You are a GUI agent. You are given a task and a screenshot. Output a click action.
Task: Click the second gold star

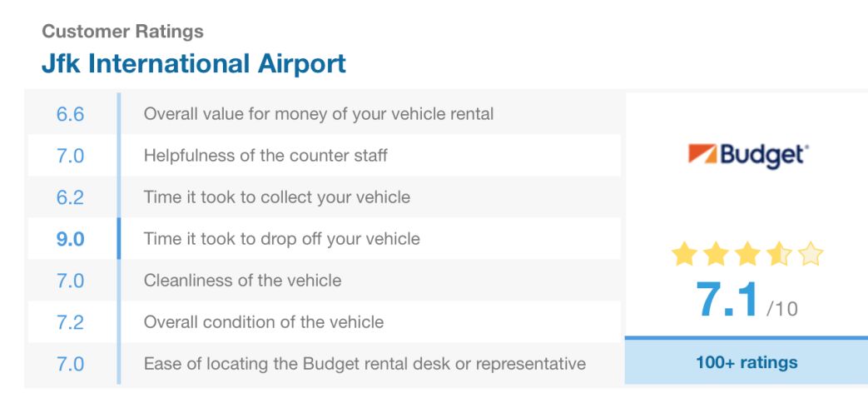(715, 255)
